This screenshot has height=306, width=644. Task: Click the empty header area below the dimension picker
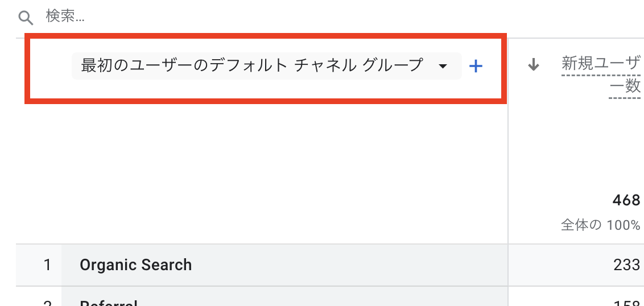263,172
